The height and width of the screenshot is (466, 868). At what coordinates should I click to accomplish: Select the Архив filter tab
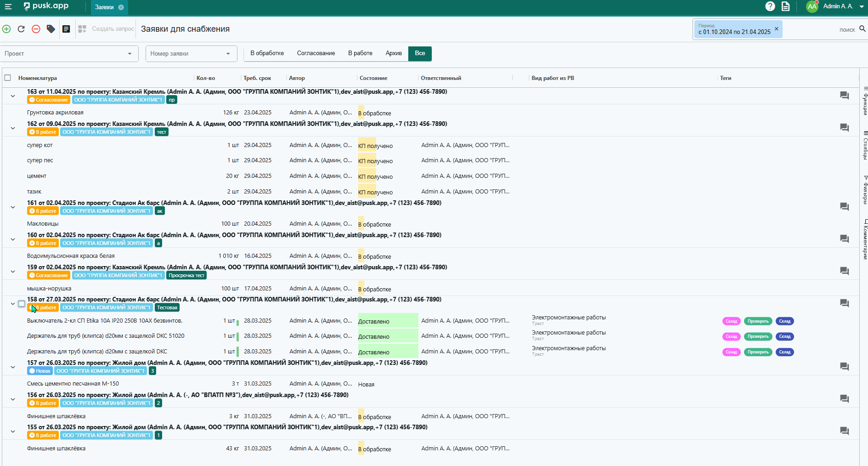tap(394, 53)
